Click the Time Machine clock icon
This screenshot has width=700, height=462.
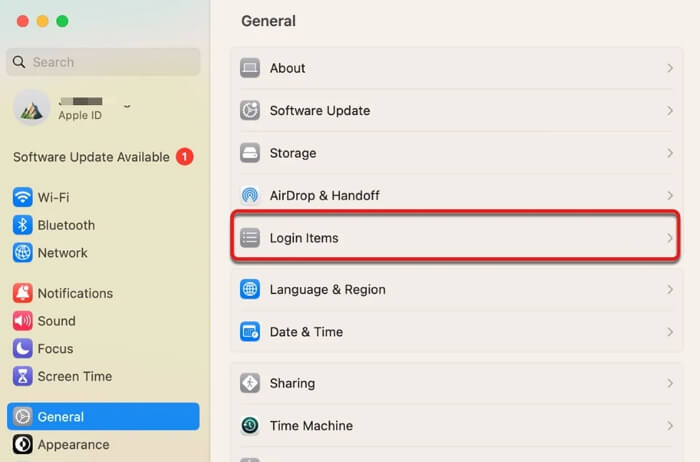[250, 425]
